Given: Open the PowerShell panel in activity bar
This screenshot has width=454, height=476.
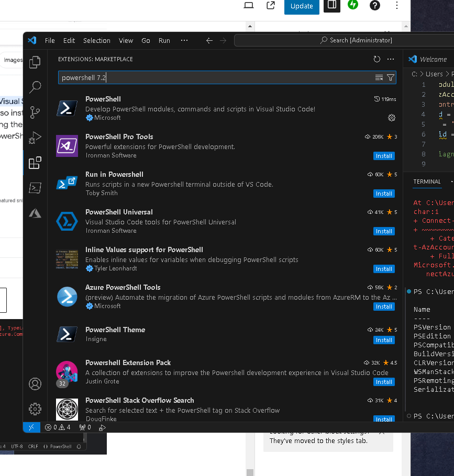Looking at the screenshot, I should (35, 188).
